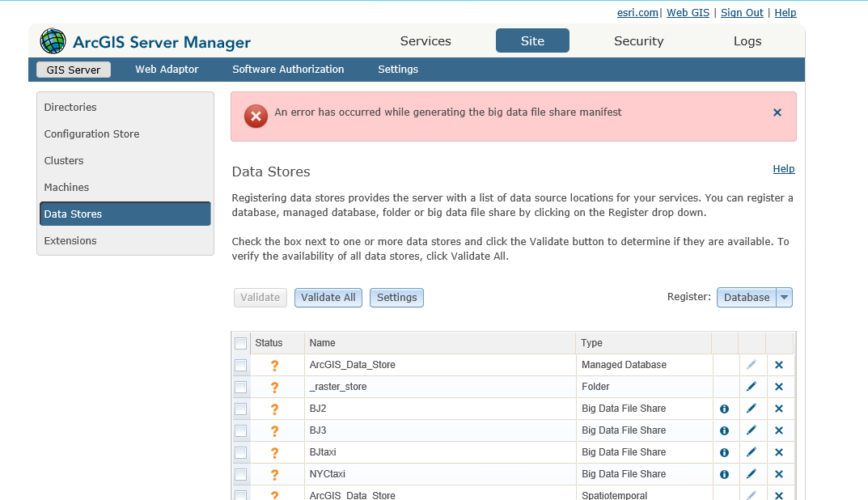Show info for the BJtaxi file share

[x=724, y=453]
